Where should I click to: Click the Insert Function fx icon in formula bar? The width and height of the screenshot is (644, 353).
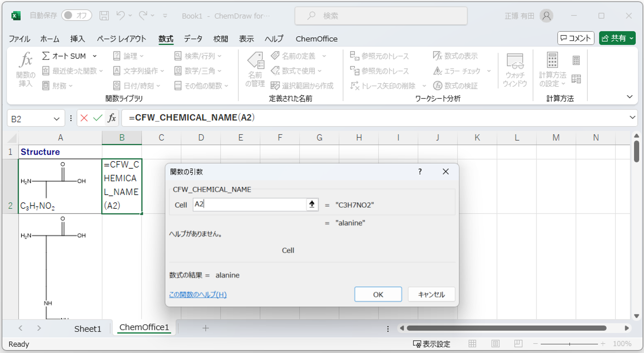[x=112, y=118]
